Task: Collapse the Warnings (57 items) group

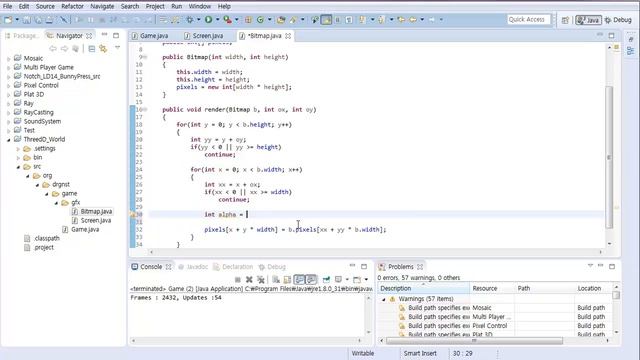Action: tap(383, 299)
